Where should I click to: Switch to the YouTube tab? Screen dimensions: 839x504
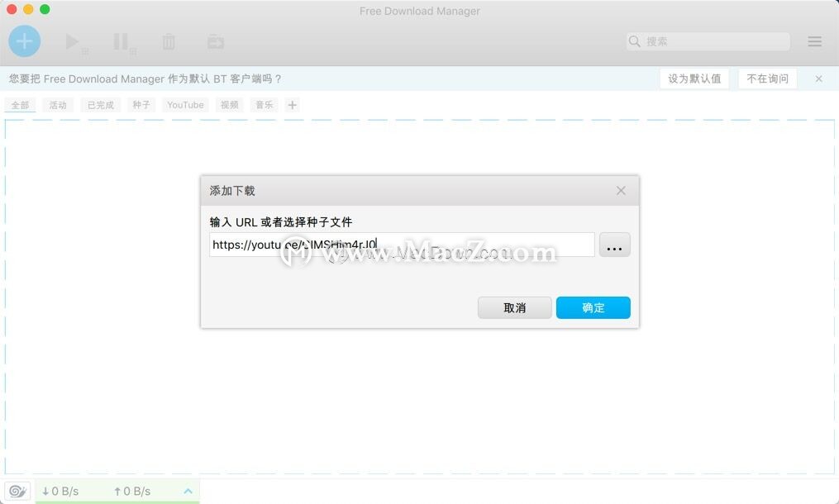[x=184, y=104]
